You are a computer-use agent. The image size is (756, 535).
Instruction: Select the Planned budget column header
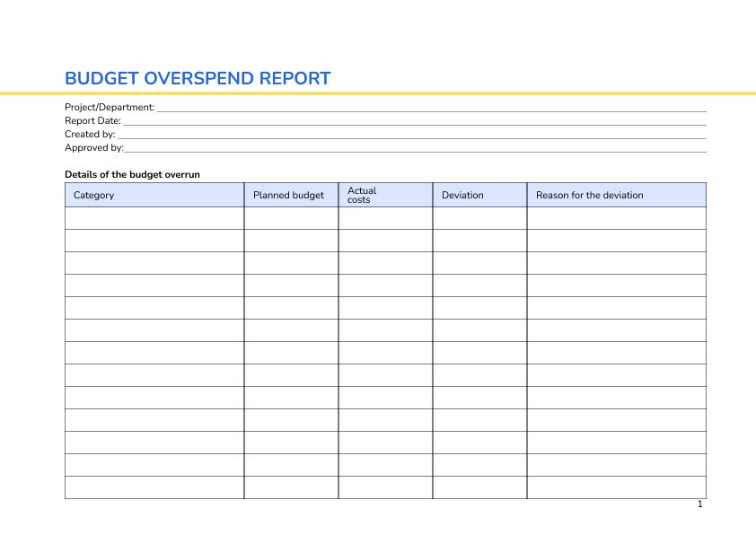point(288,195)
